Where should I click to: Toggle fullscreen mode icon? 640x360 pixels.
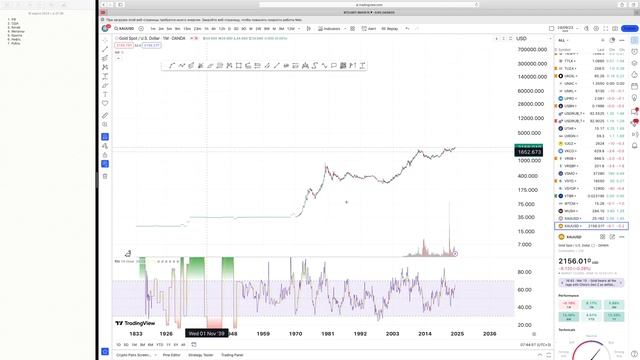[606, 29]
